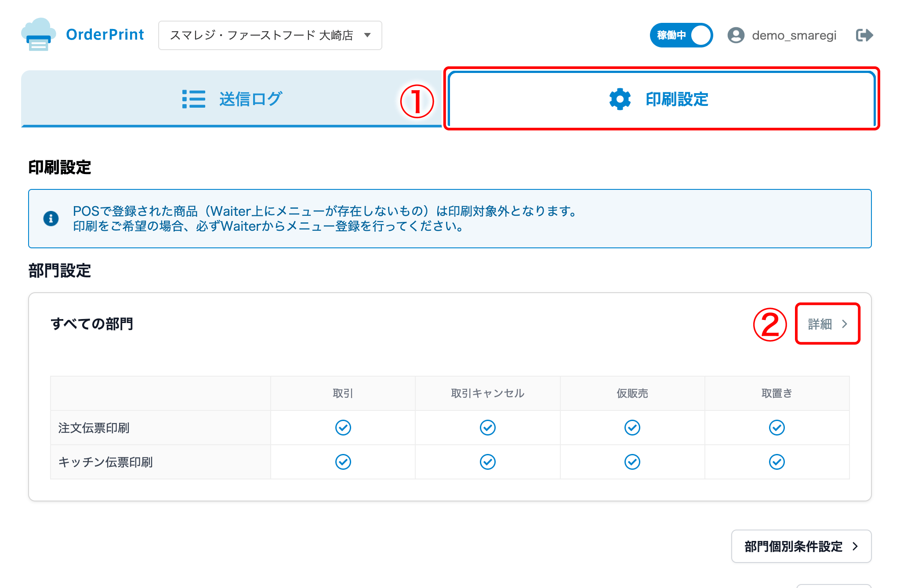This screenshot has height=588, width=900.
Task: Click the list icon on 送信ログ tab
Action: tap(193, 99)
